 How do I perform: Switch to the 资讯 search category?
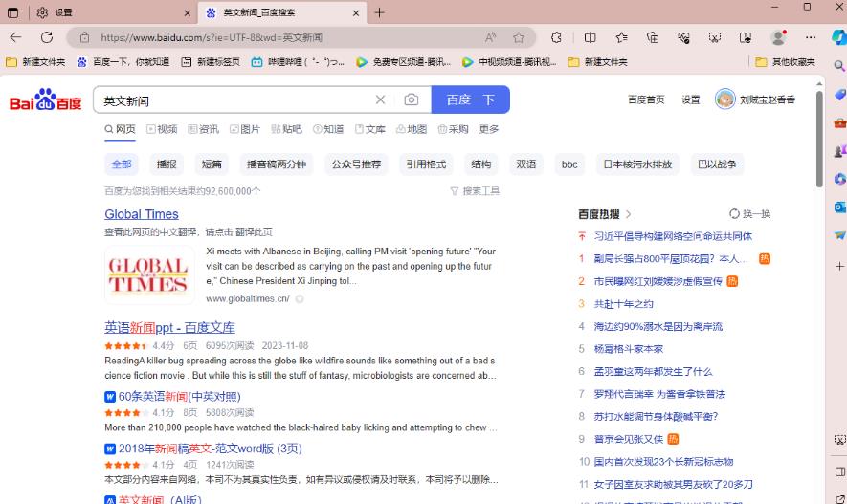point(204,129)
